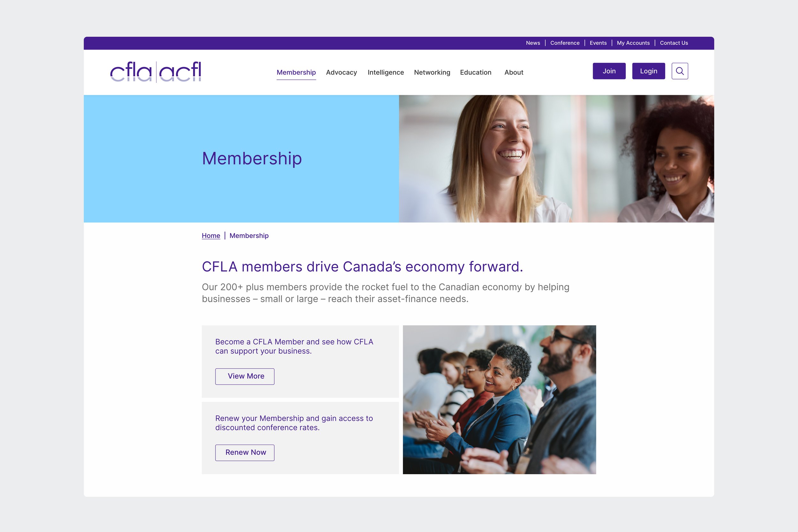Select the About menu item
This screenshot has height=532, width=798.
[x=514, y=72]
